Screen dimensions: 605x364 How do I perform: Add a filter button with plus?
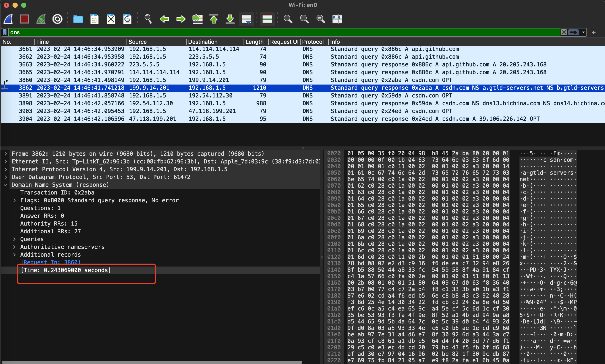click(594, 32)
